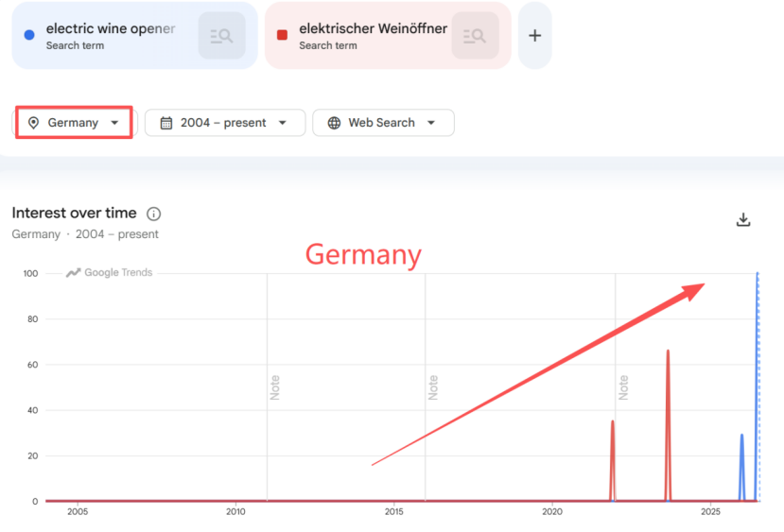
Task: Add a comparison term with plus button
Action: point(534,36)
